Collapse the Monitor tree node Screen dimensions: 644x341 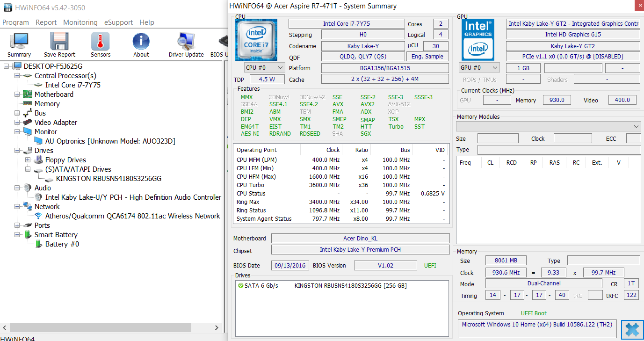(17, 131)
